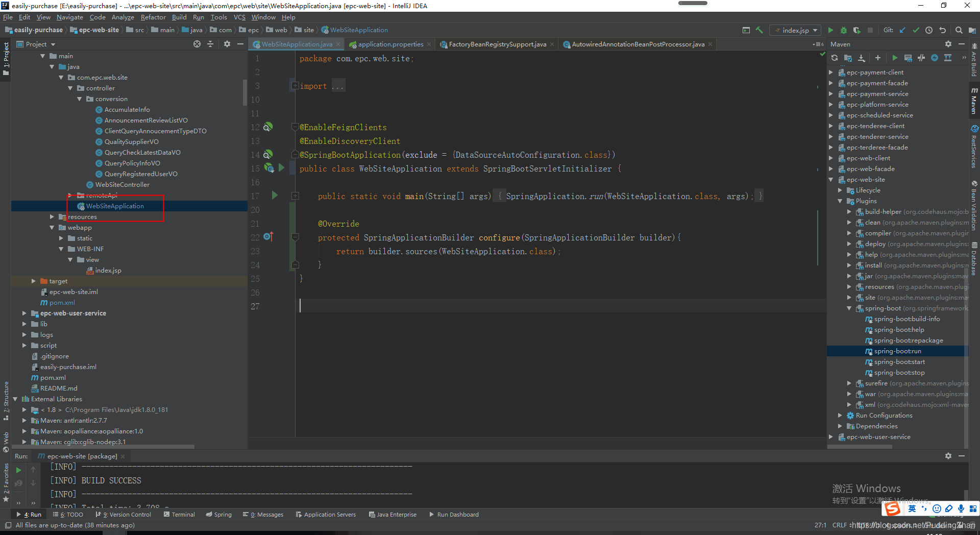The image size is (980, 535).
Task: Show hidden editor tabs list
Action: tap(818, 44)
